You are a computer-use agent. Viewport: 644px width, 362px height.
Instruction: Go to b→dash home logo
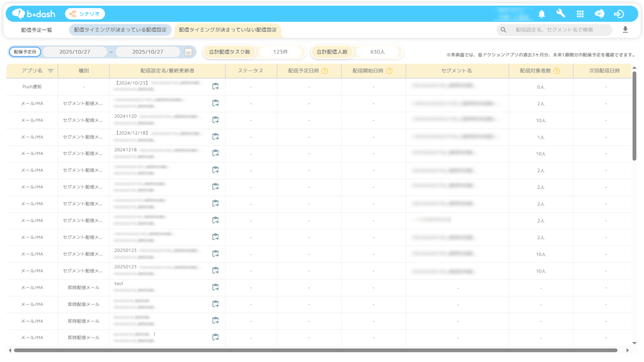click(34, 14)
